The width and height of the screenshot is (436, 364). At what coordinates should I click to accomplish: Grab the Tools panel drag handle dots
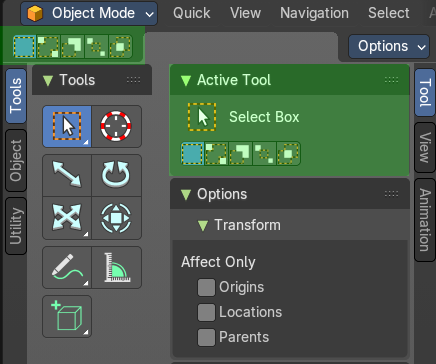133,80
